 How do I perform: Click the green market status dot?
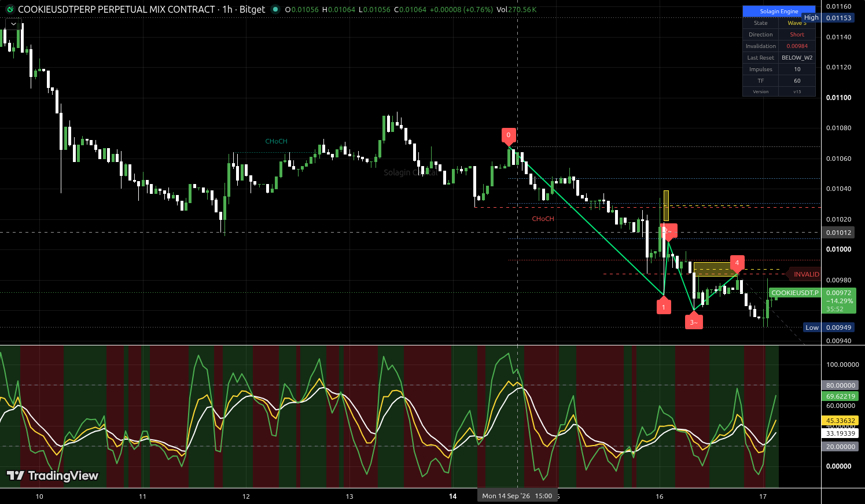275,9
